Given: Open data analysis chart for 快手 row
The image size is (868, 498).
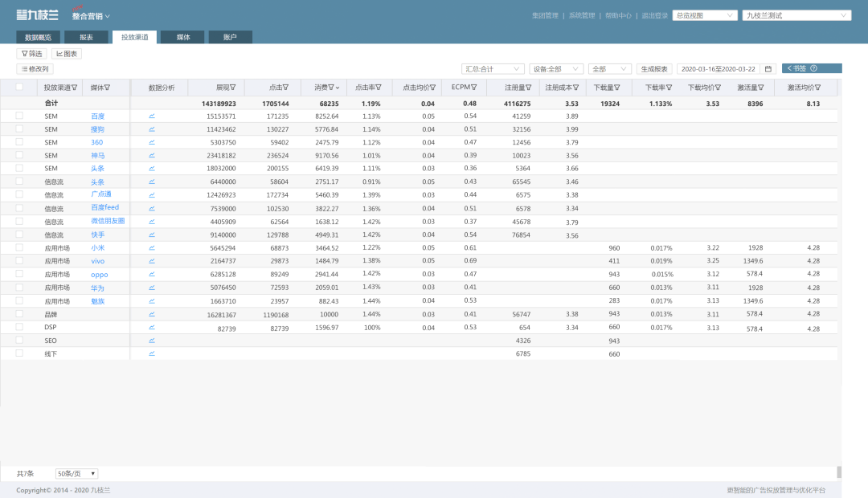Looking at the screenshot, I should [152, 235].
